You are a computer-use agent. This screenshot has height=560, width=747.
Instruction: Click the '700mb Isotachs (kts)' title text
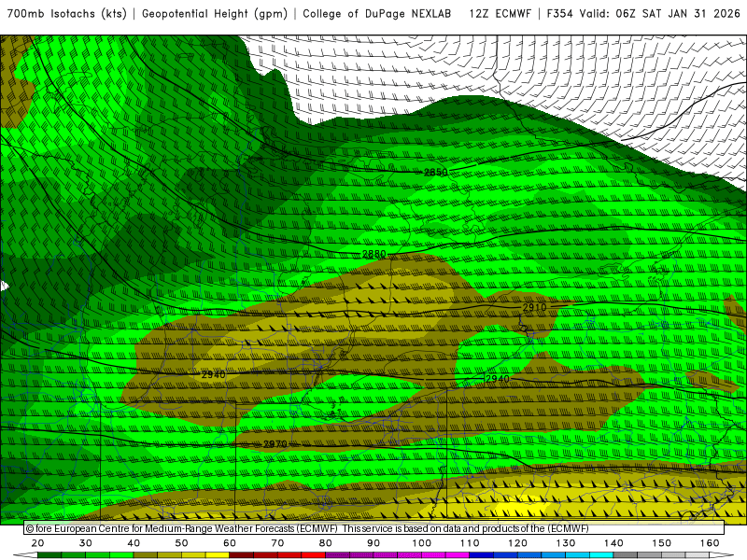coord(66,14)
